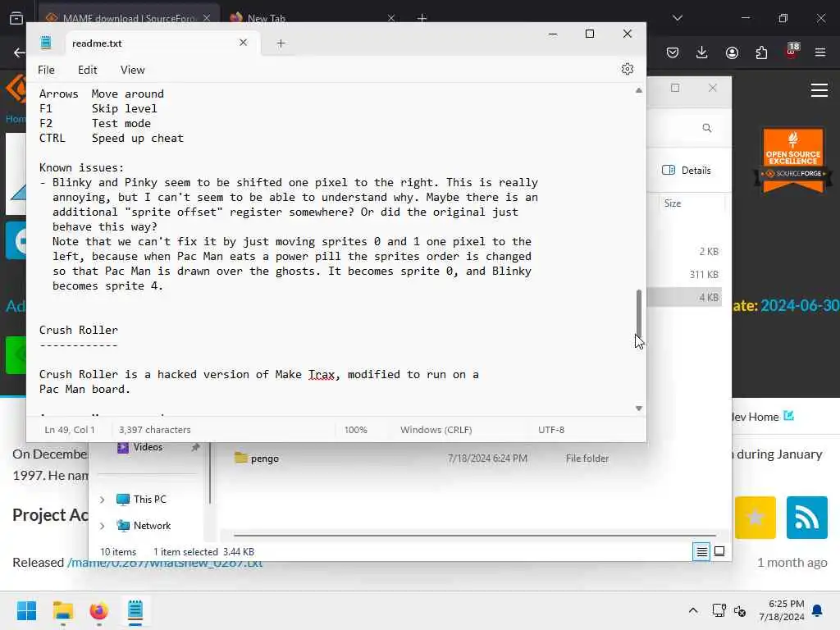
Task: Click the misspelled word Trax in text
Action: (322, 374)
